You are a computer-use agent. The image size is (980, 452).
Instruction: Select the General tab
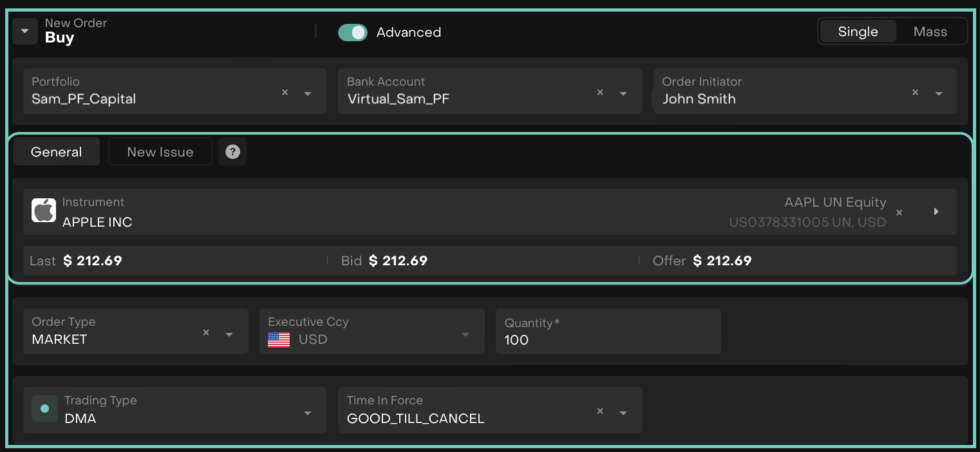[56, 152]
